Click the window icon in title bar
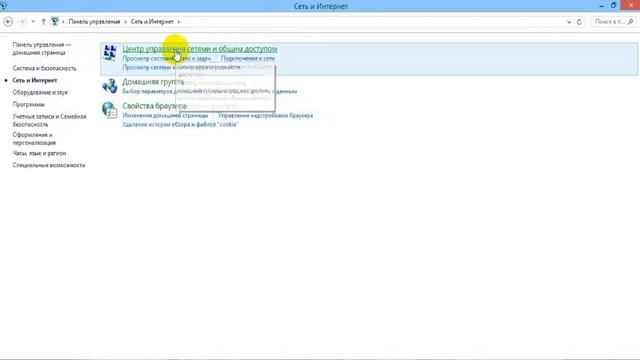This screenshot has height=360, width=640. tap(4, 5)
